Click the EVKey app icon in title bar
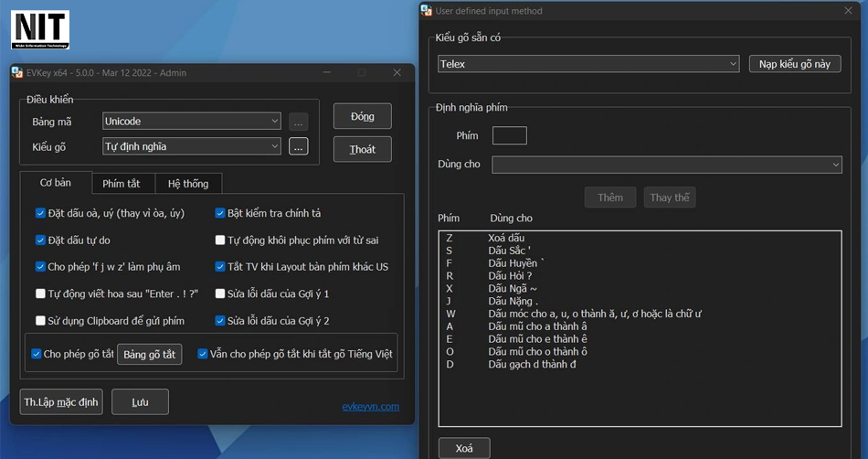This screenshot has width=868, height=459. [x=17, y=72]
